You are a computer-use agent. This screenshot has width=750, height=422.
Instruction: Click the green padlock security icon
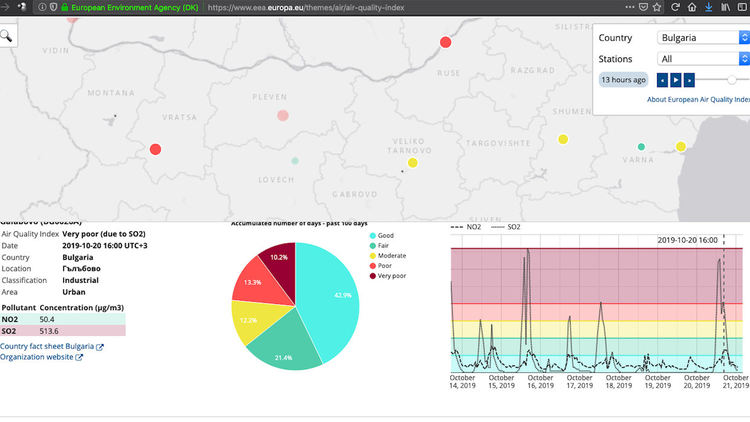click(65, 7)
